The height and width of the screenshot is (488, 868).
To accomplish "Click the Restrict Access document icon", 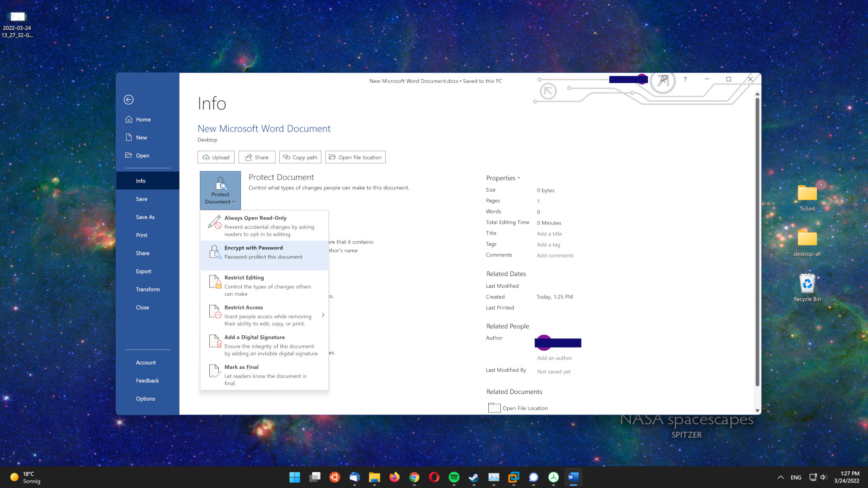I will (215, 311).
